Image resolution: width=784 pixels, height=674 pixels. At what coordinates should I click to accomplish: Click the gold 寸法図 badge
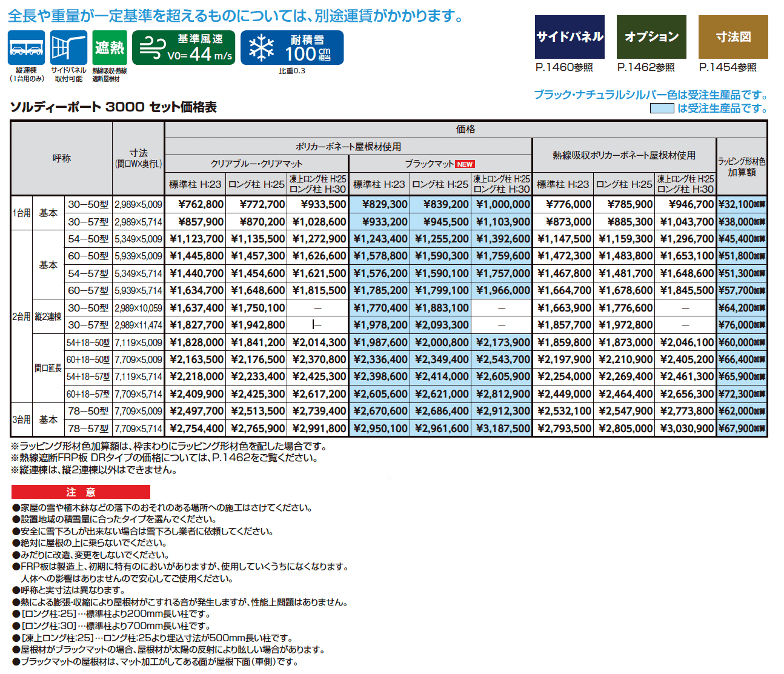(733, 37)
